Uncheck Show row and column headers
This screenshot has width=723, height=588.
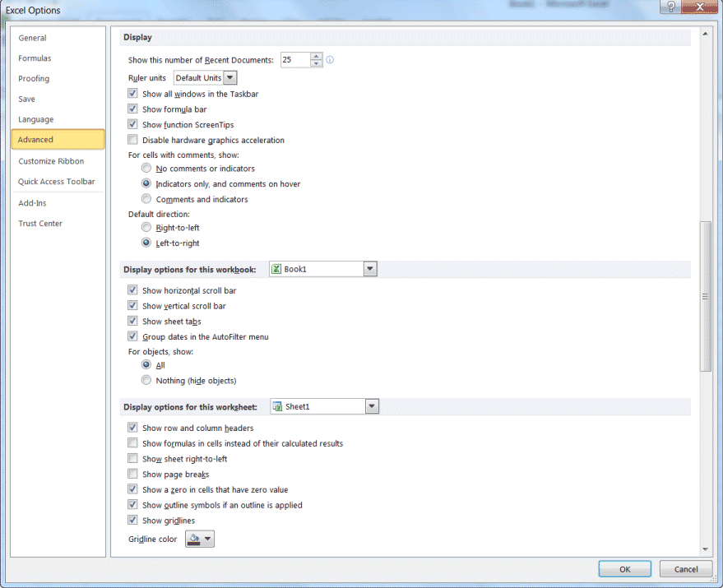click(132, 428)
